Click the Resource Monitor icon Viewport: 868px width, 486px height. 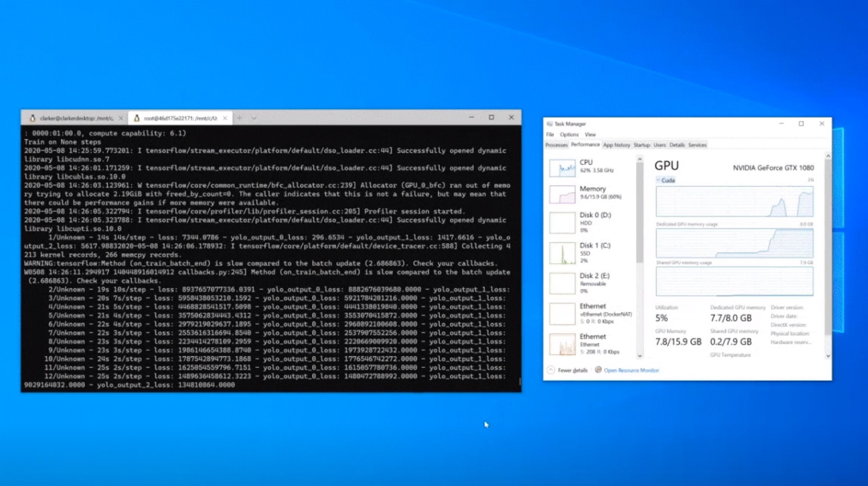tap(598, 370)
